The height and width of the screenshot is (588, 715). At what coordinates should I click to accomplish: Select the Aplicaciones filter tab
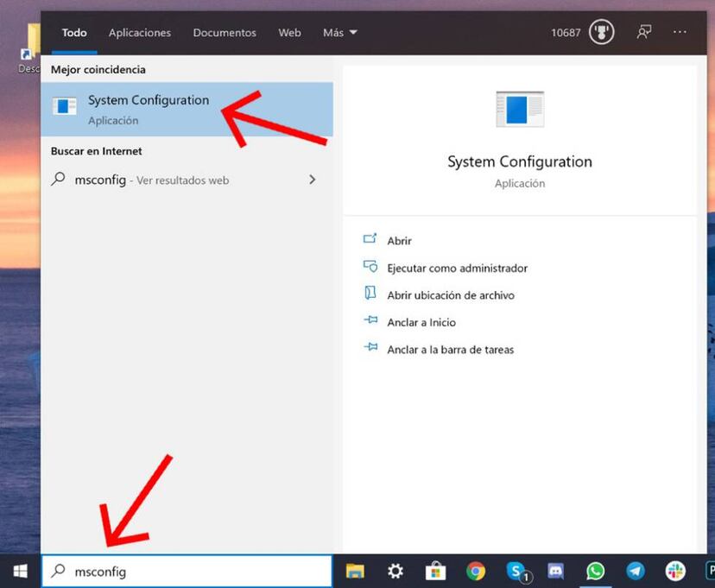click(x=139, y=32)
